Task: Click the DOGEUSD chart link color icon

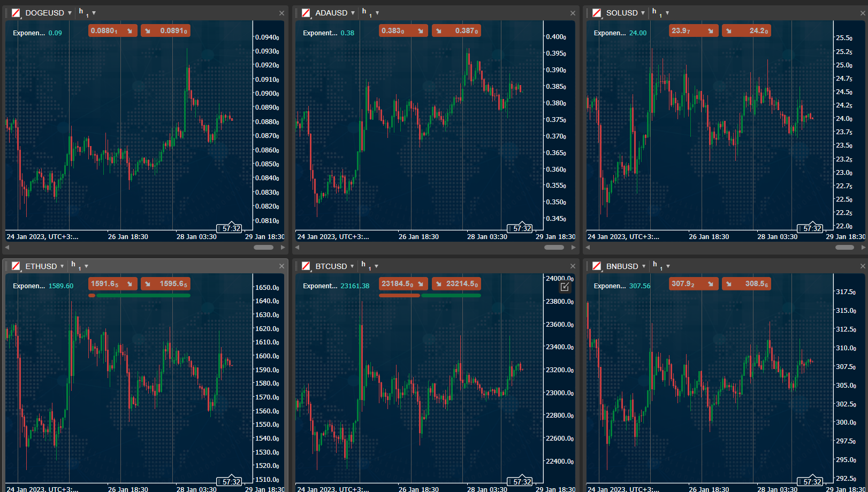Action: click(x=16, y=13)
